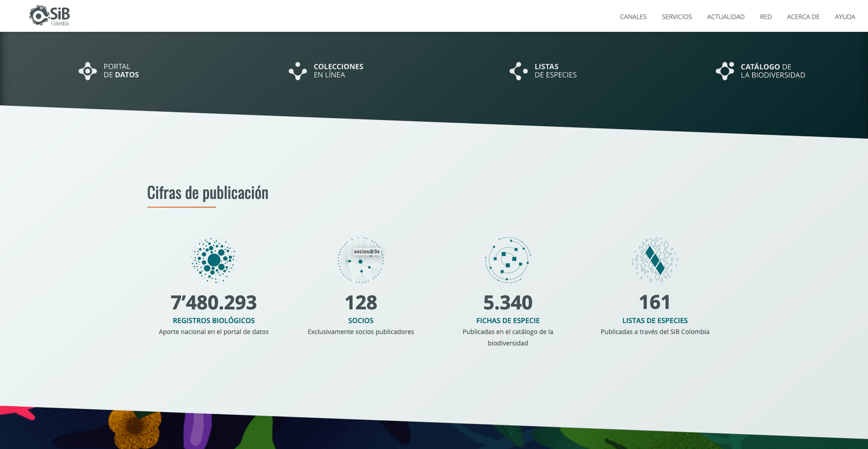The height and width of the screenshot is (449, 868).
Task: Go to PORTAL DE DATOS link
Action: point(121,71)
